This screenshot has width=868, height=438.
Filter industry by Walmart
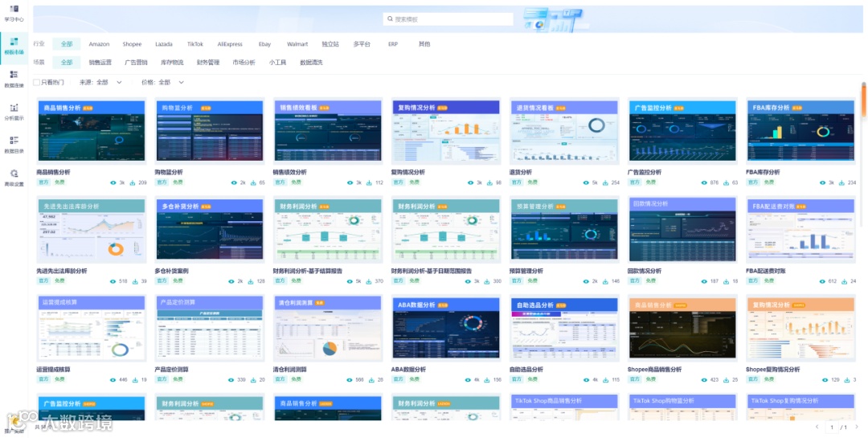point(297,43)
